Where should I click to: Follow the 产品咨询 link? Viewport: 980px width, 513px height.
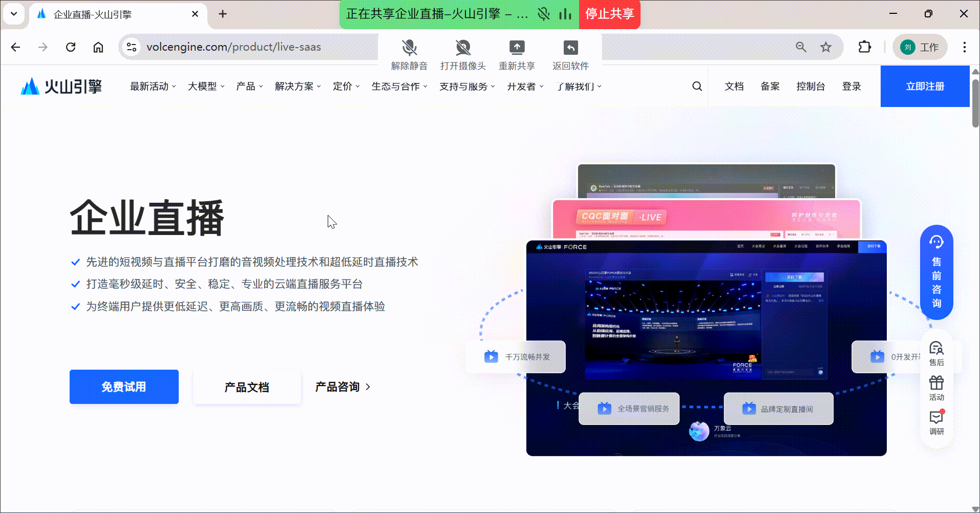click(x=343, y=387)
